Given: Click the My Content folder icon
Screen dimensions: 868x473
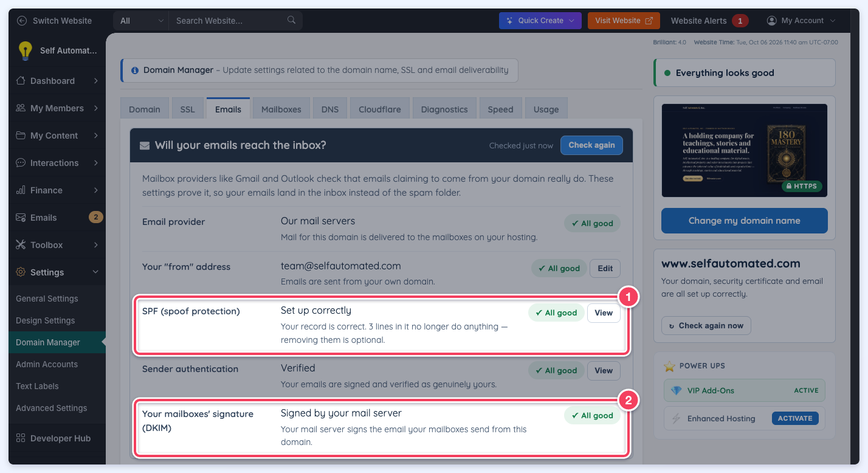Looking at the screenshot, I should coord(21,136).
